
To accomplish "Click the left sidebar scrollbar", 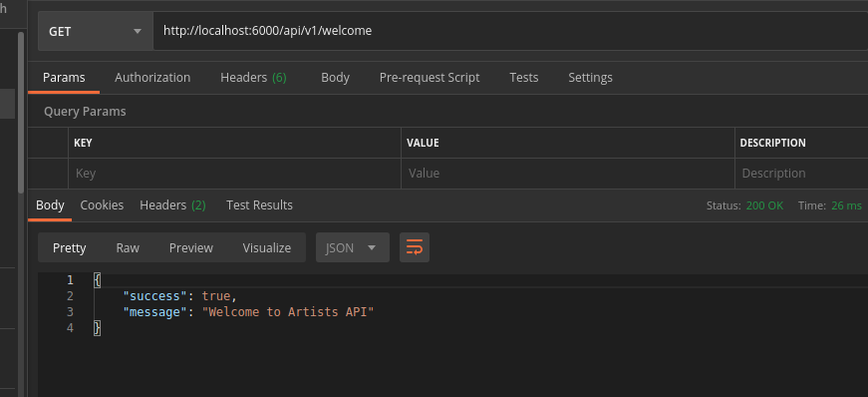I will (21, 113).
